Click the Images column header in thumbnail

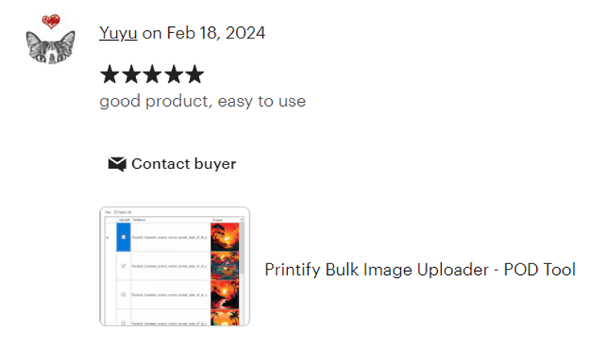click(217, 219)
